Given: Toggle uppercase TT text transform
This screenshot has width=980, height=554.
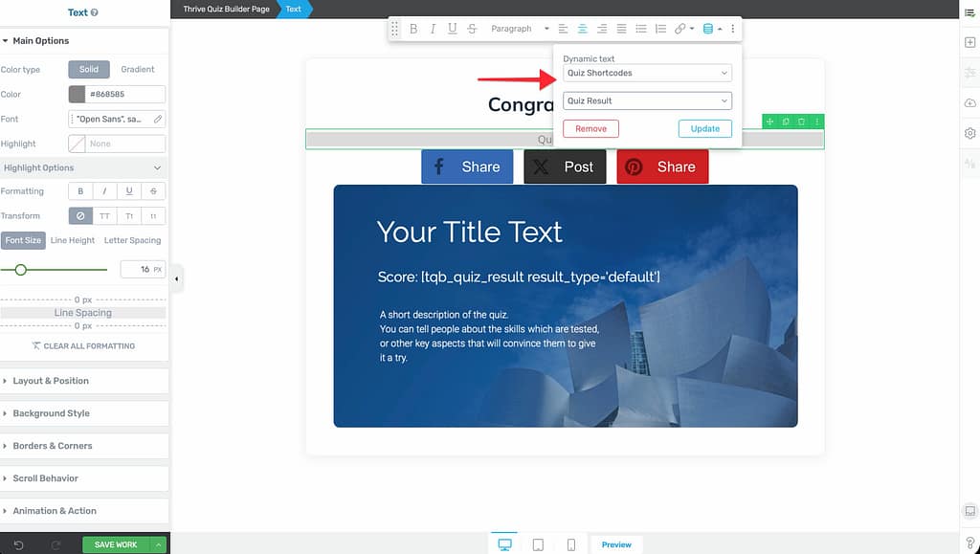Looking at the screenshot, I should point(105,216).
